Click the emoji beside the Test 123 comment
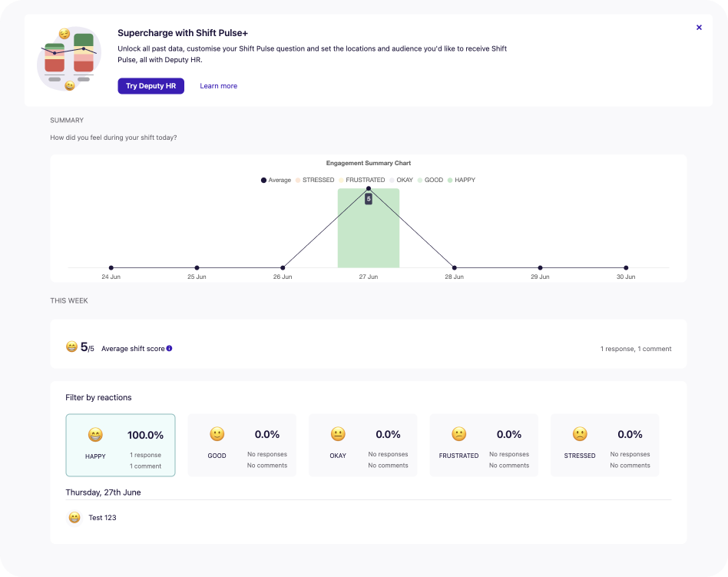 [74, 517]
